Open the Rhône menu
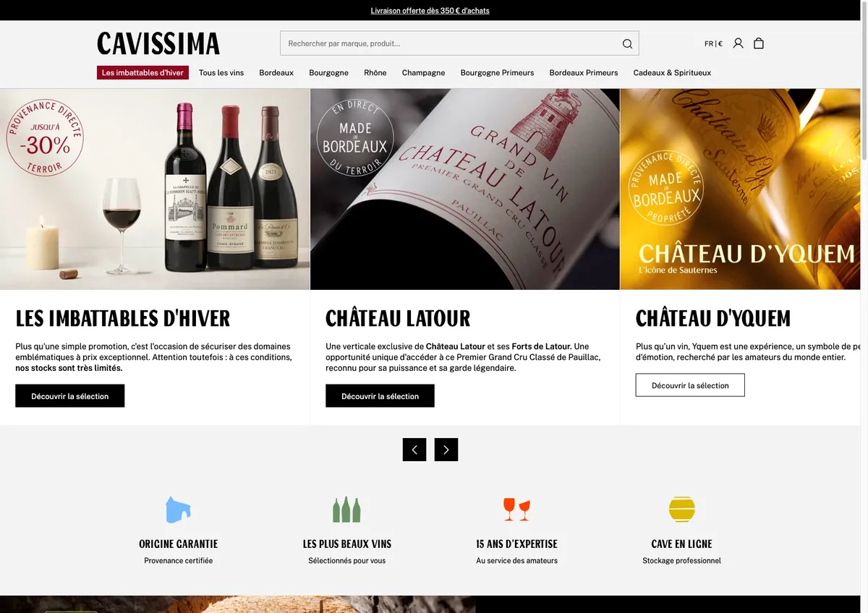 375,72
